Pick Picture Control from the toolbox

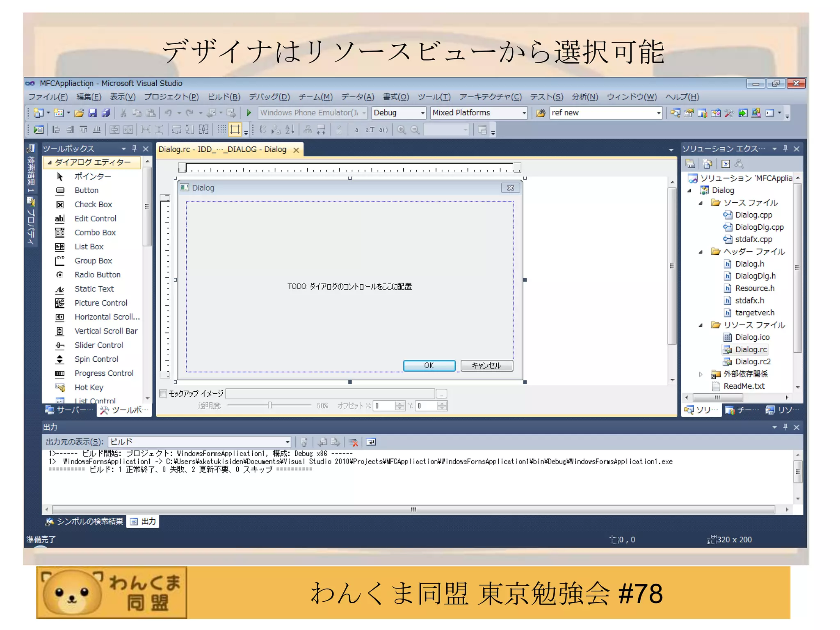click(x=100, y=303)
